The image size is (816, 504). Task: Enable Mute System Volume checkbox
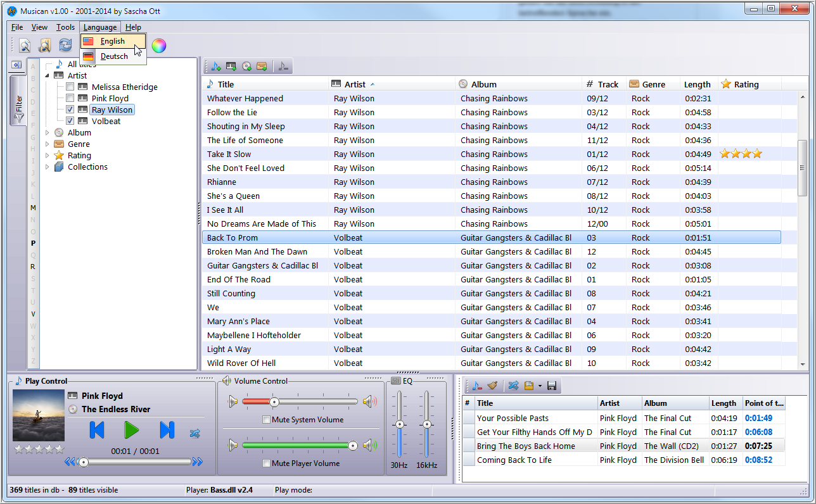coord(267,419)
